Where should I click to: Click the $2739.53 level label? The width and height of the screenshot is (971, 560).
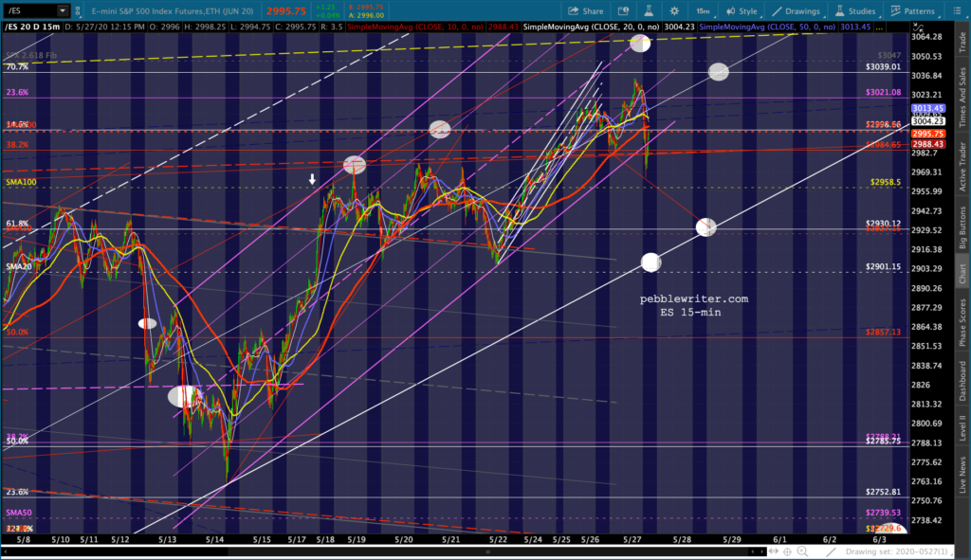(x=883, y=513)
